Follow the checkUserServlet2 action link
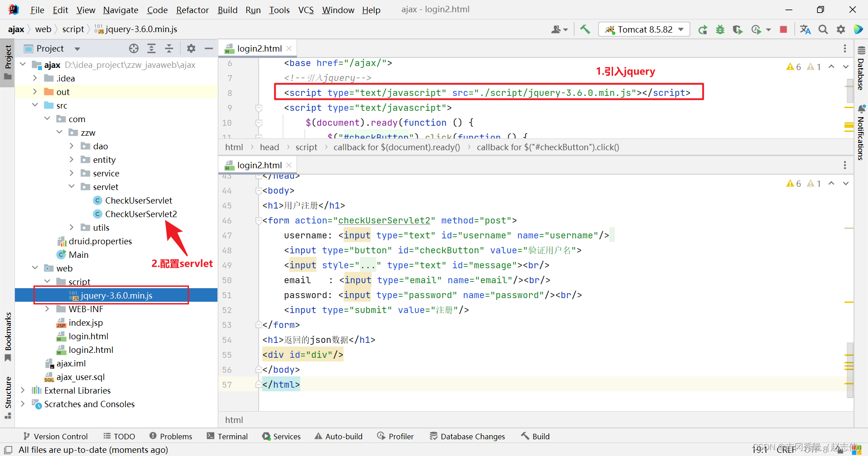This screenshot has height=456, width=868. point(384,220)
